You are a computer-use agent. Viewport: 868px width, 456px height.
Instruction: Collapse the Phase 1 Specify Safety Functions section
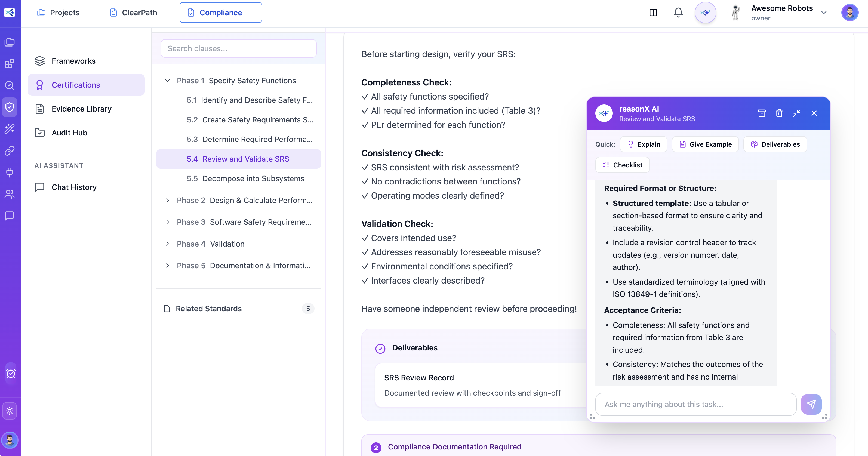point(168,81)
